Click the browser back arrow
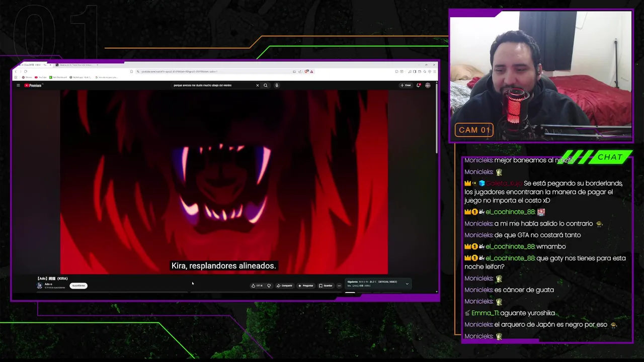Viewport: 644px width, 362px height. [x=16, y=71]
